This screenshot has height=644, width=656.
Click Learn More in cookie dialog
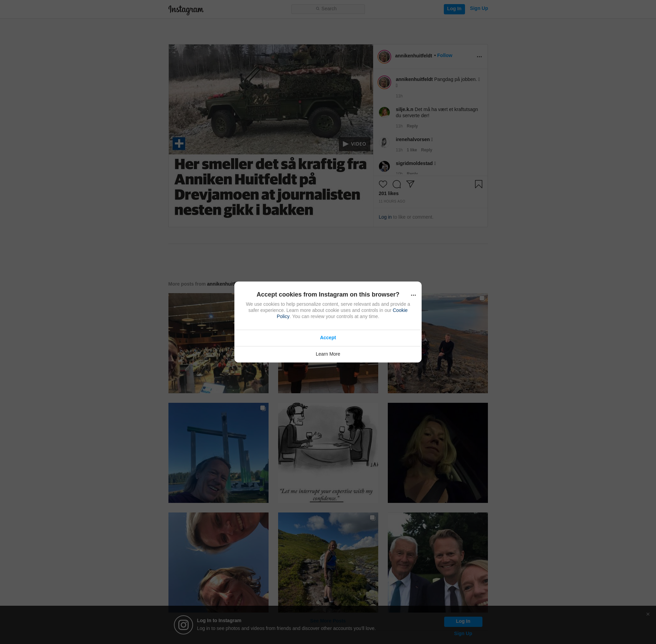[328, 354]
